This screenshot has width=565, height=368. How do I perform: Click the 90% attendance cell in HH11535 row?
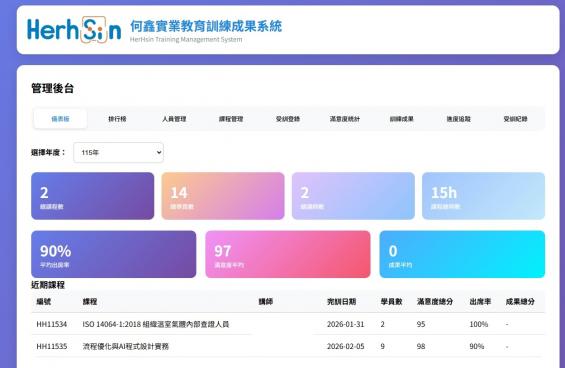coord(477,346)
